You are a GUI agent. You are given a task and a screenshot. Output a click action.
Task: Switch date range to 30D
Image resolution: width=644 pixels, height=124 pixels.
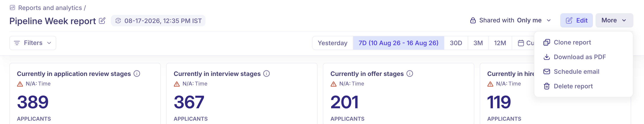pos(456,43)
